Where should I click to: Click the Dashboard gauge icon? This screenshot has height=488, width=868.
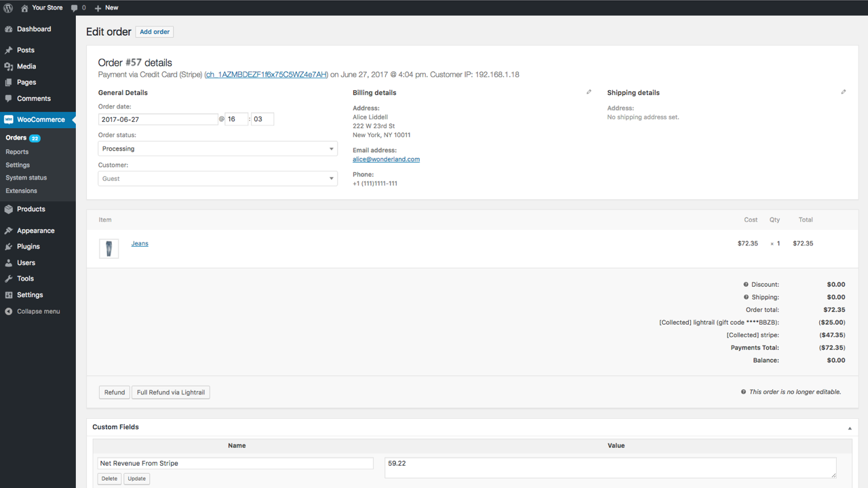pos(9,29)
